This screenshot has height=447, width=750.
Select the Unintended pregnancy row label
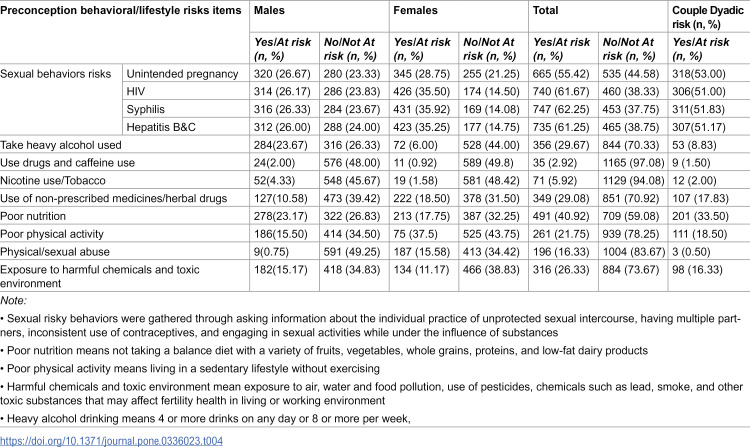point(182,74)
